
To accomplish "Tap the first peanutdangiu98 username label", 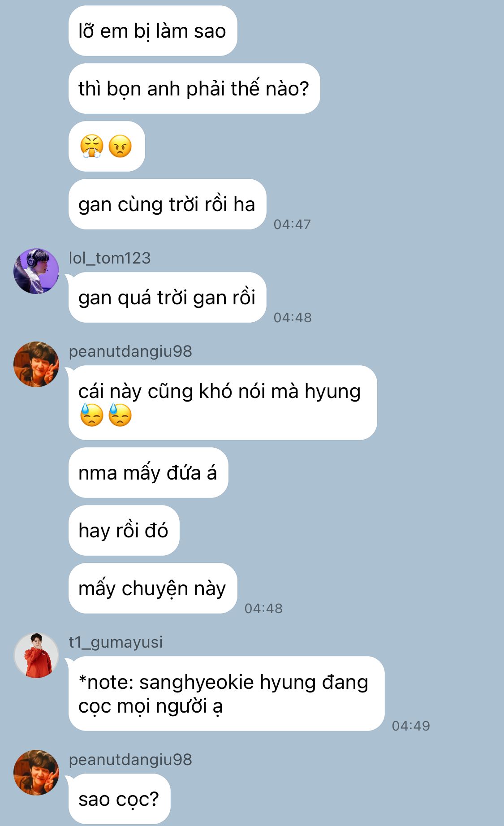I will [x=130, y=351].
